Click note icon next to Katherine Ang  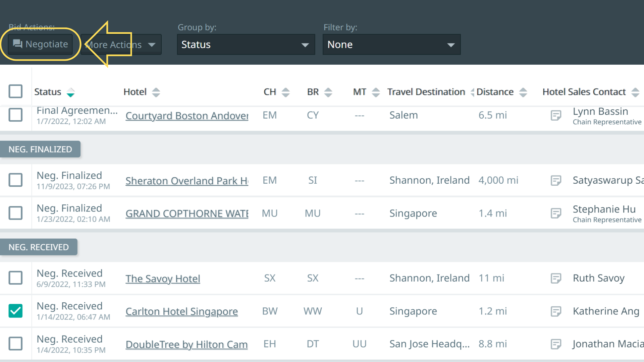[x=556, y=311]
